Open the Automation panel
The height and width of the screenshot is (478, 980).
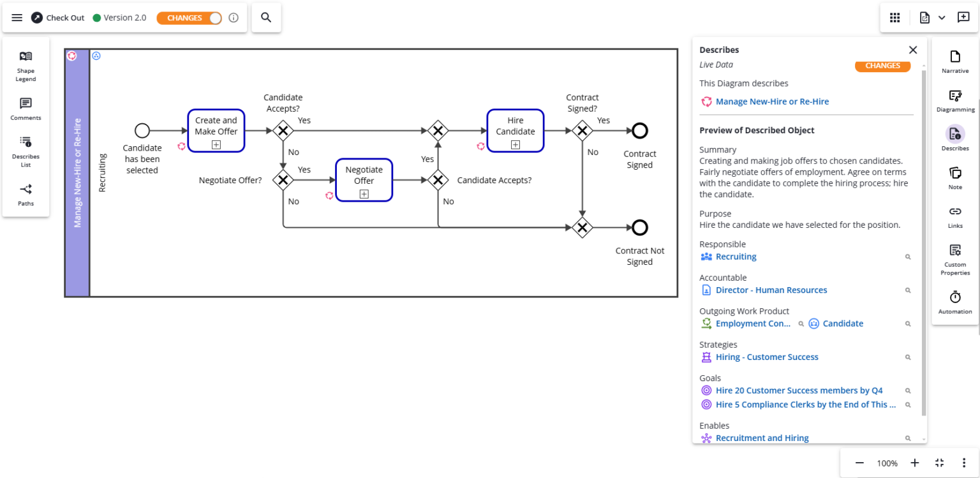(954, 300)
